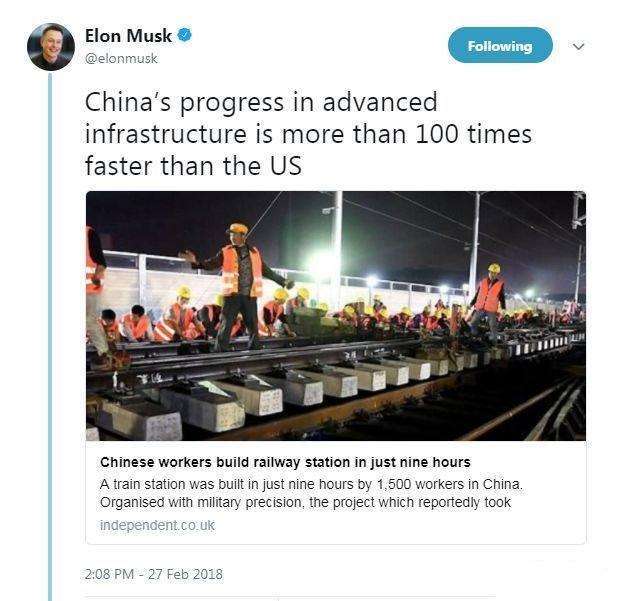Open the railway workers article photo
Screen dimensions: 621x601
point(336,316)
